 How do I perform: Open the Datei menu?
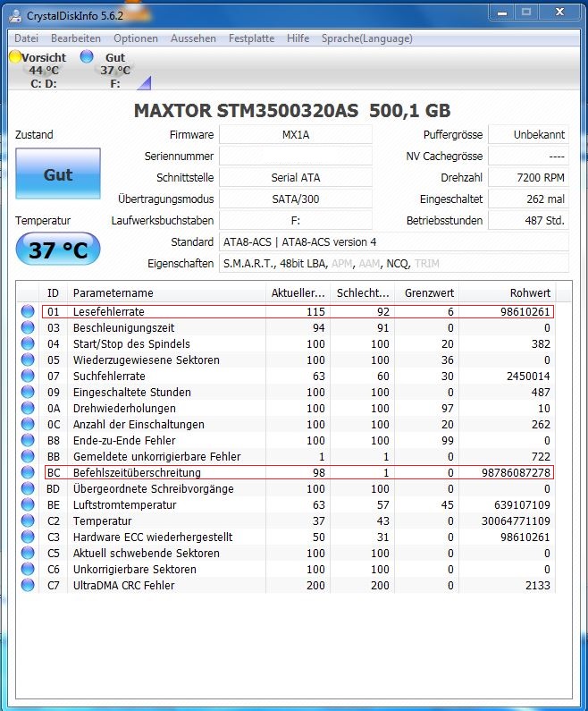26,38
